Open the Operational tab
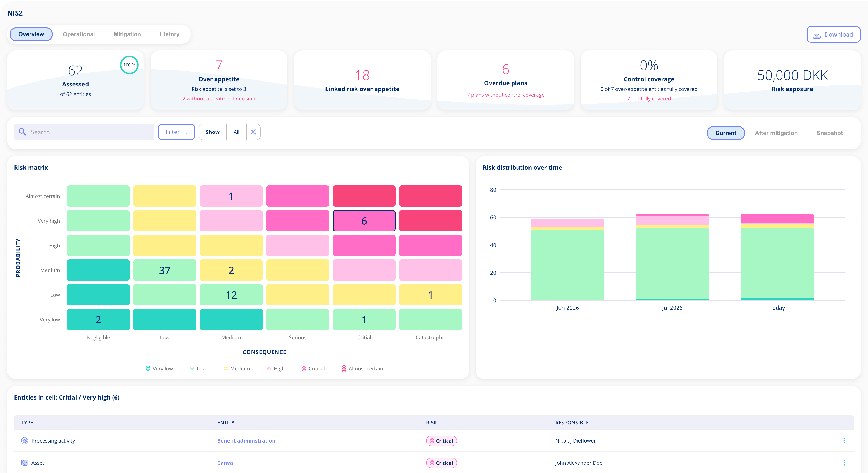Image resolution: width=868 pixels, height=473 pixels. [x=79, y=34]
